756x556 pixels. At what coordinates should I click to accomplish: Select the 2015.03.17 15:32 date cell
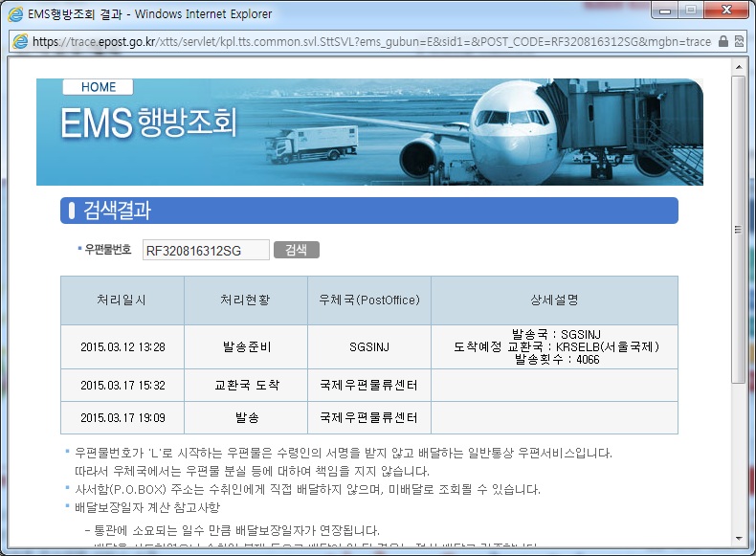tap(122, 385)
